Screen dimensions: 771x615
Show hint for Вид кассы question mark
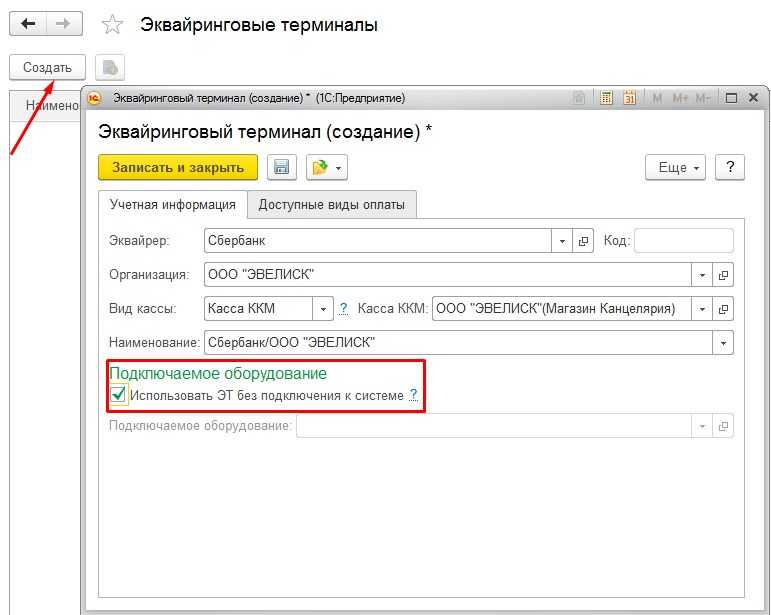(x=344, y=309)
